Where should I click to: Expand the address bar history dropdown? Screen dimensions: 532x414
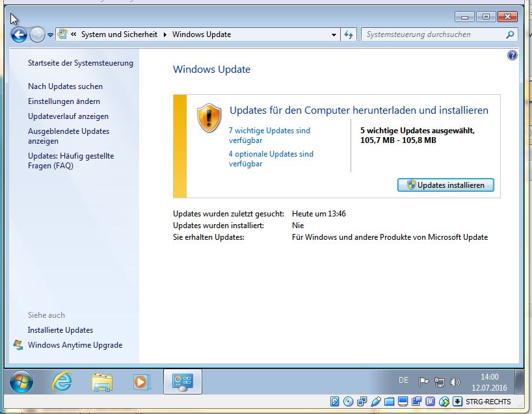334,34
